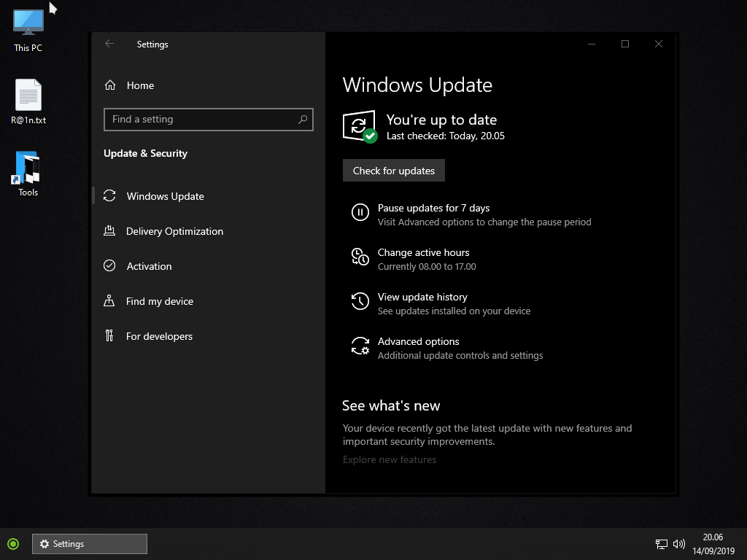Click the advanced options gear icon
Image resolution: width=747 pixels, height=560 pixels.
click(x=360, y=346)
